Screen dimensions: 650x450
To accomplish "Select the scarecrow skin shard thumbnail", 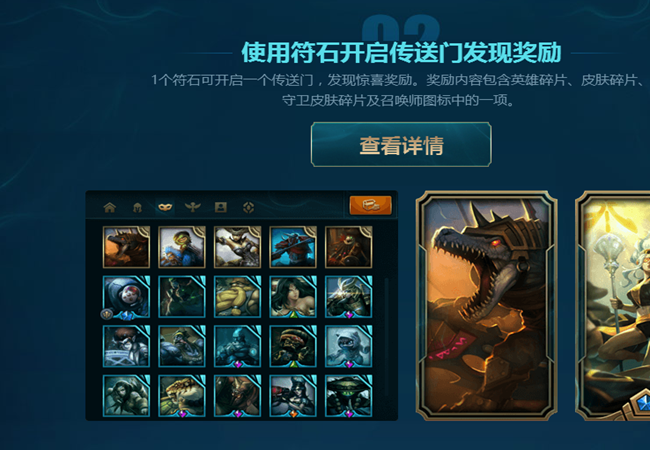I will (x=349, y=247).
